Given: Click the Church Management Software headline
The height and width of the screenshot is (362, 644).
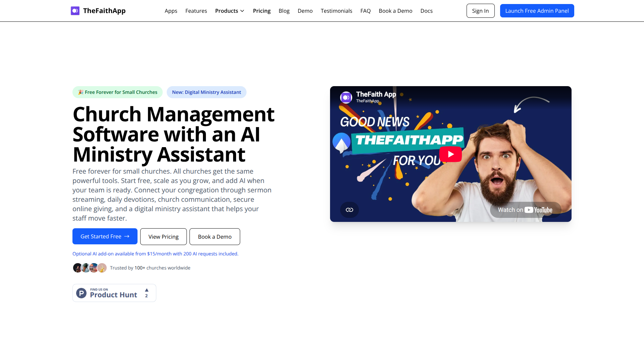Looking at the screenshot, I should click(174, 134).
